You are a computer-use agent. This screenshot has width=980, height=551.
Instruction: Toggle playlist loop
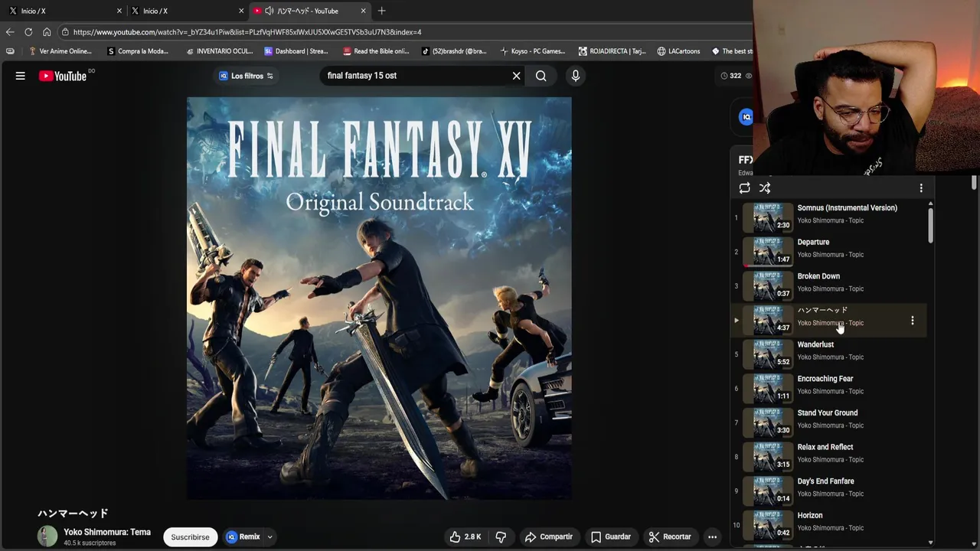pos(744,188)
